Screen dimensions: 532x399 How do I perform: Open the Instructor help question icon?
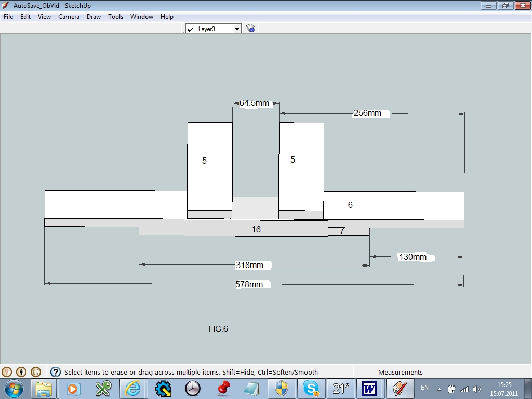(55, 372)
